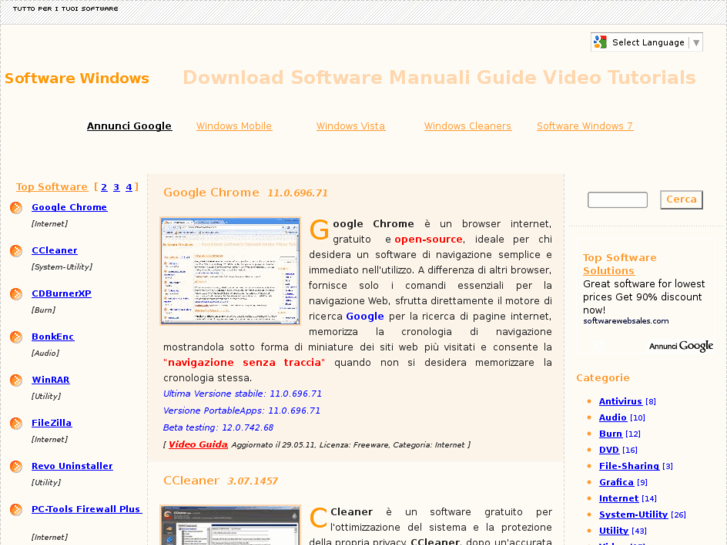Image resolution: width=727 pixels, height=545 pixels.
Task: Open WinRAR in the sidebar list
Action: [x=51, y=380]
